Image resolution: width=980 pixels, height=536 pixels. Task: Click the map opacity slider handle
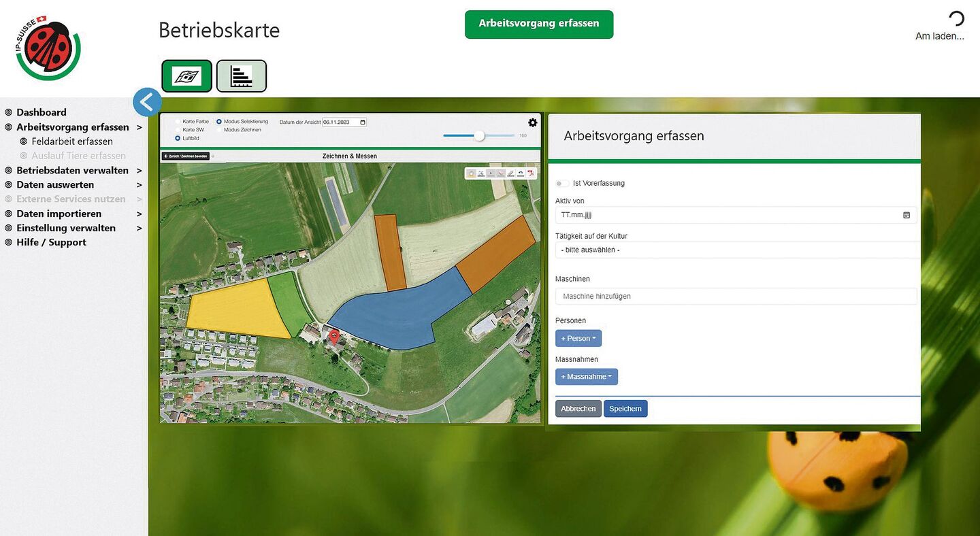[x=479, y=135]
